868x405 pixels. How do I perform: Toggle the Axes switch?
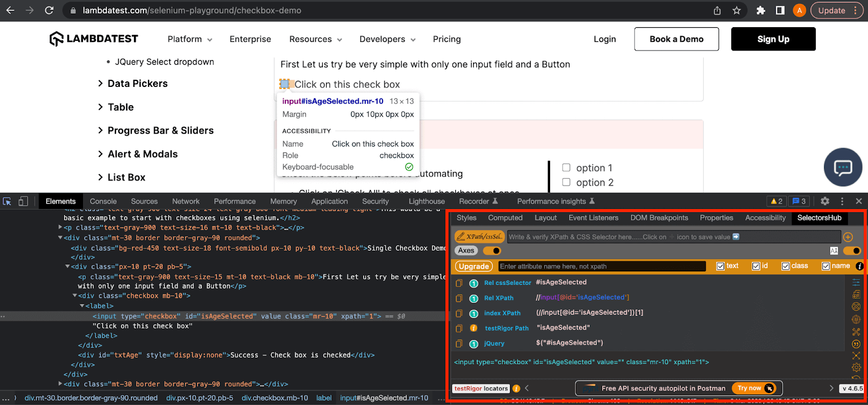tap(492, 251)
